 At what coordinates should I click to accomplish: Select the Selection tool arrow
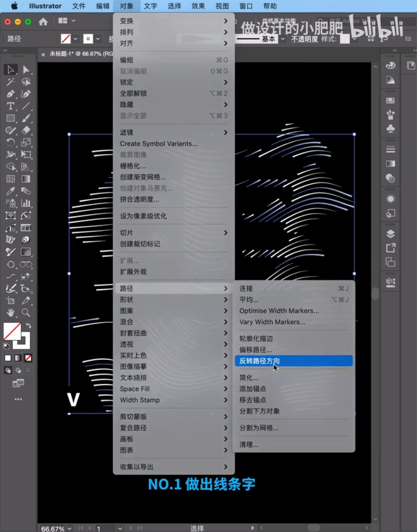[11, 69]
